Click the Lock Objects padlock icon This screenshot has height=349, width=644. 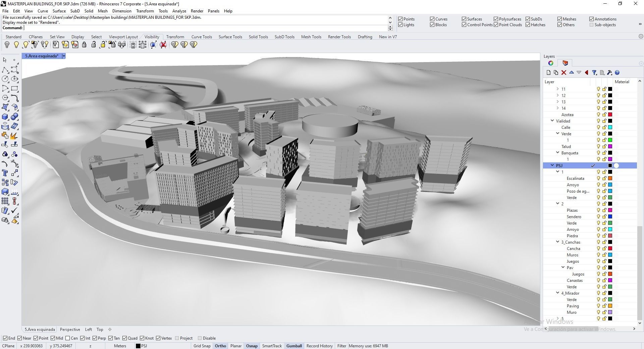pyautogui.click(x=84, y=45)
